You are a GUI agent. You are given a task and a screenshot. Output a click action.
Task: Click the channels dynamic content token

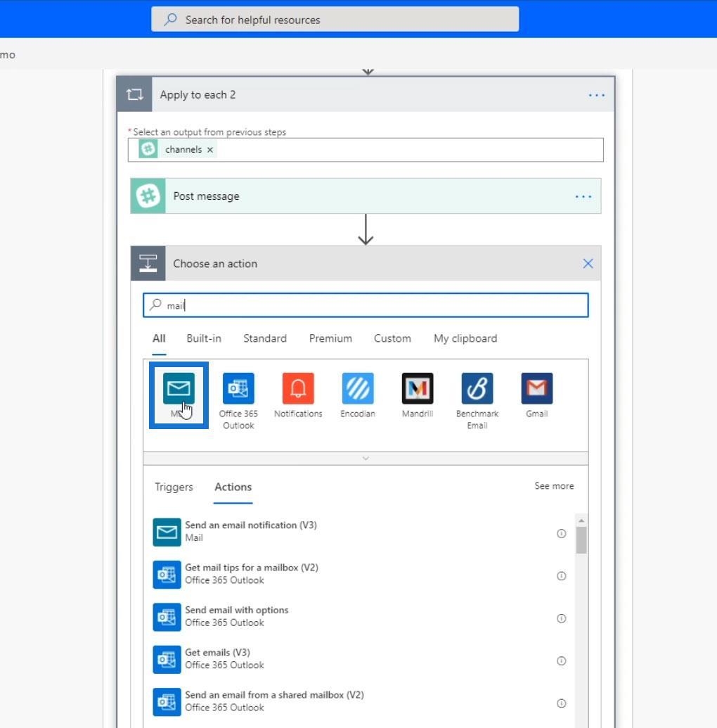click(177, 150)
